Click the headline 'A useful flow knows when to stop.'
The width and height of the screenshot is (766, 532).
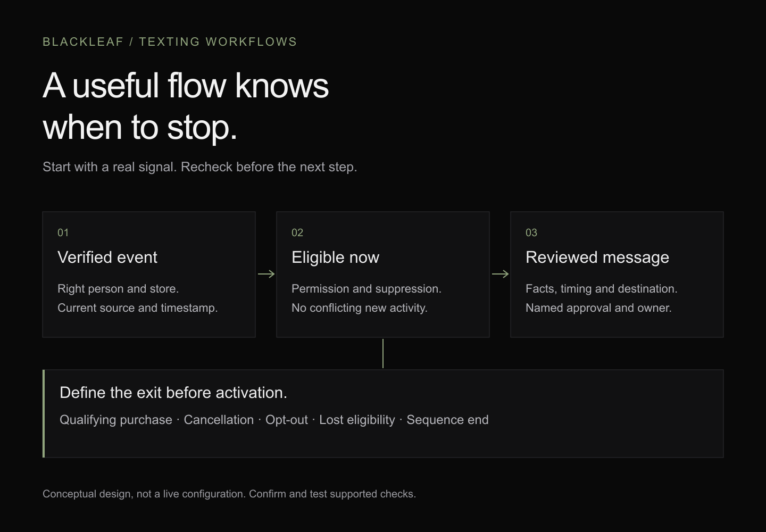[186, 106]
